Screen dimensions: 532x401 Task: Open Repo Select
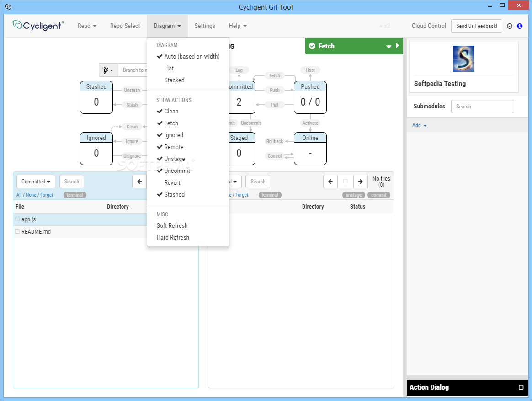point(125,26)
